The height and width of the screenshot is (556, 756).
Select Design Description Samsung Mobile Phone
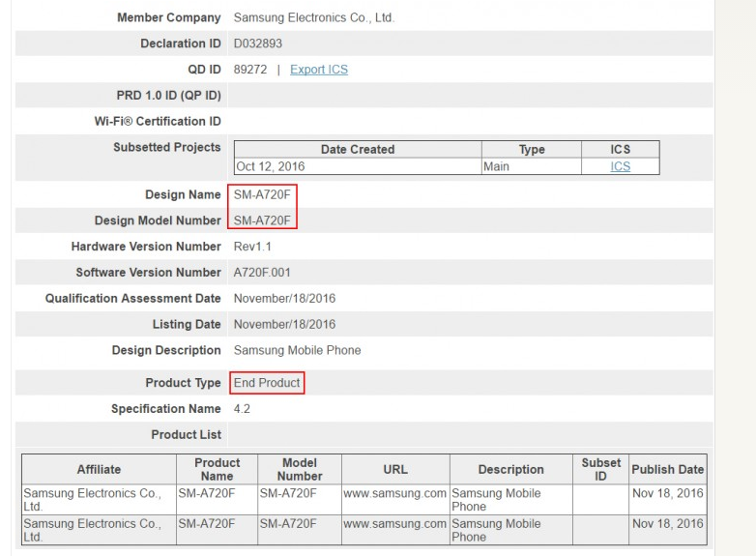(x=297, y=351)
